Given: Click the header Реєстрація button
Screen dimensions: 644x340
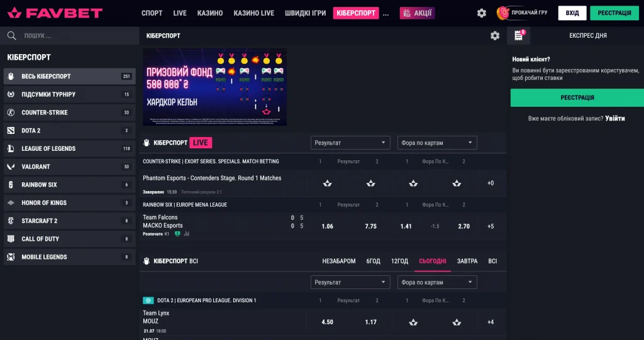Looking at the screenshot, I should point(614,13).
